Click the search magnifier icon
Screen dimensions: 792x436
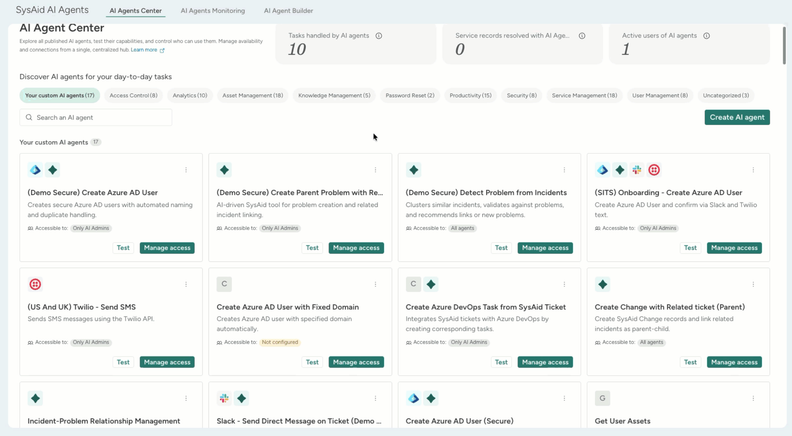tap(29, 117)
